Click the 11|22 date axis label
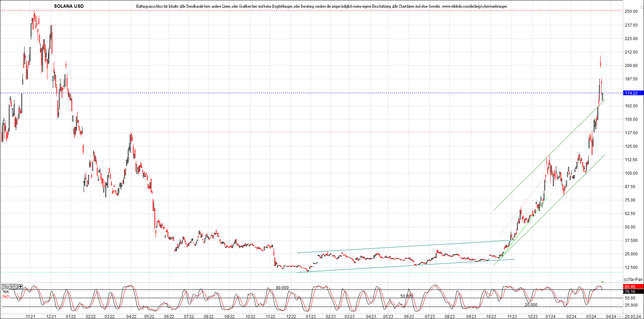The image size is (644, 319). (271, 317)
